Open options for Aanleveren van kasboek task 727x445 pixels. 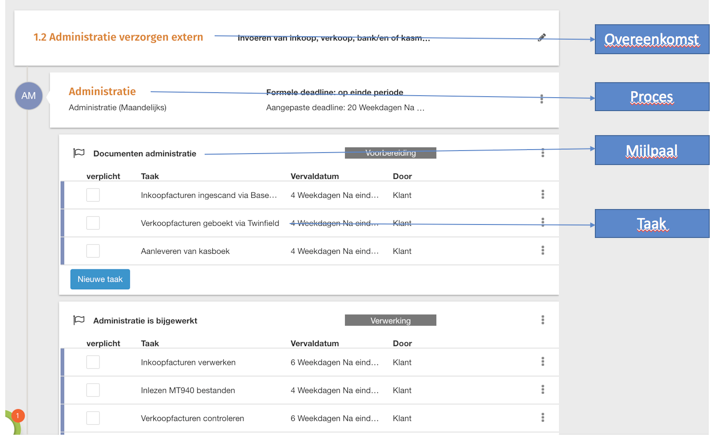[x=543, y=251]
